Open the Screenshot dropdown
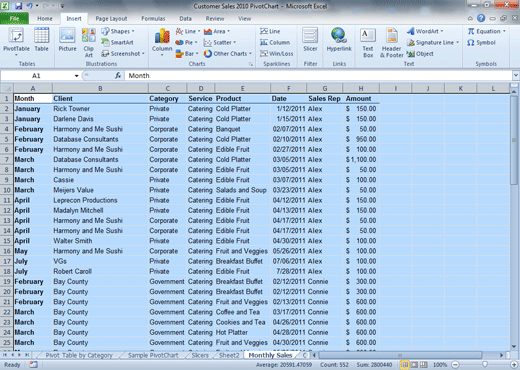The image size is (520, 370). tap(123, 53)
